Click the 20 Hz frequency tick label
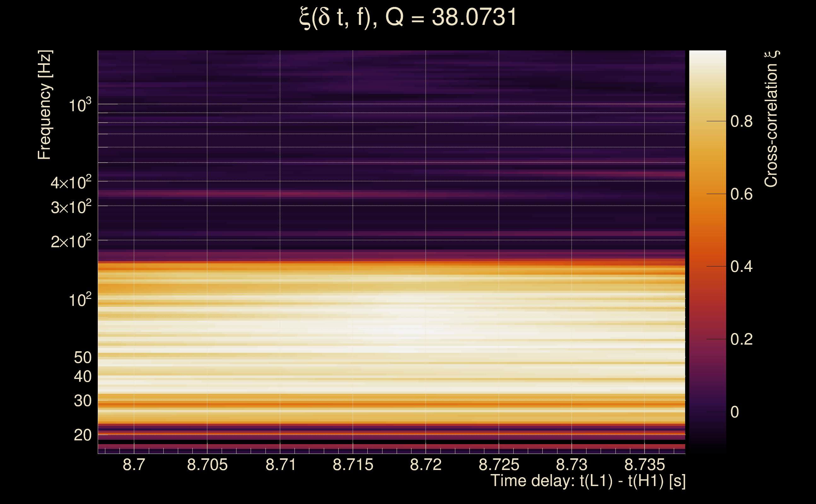The width and height of the screenshot is (816, 504). (82, 435)
